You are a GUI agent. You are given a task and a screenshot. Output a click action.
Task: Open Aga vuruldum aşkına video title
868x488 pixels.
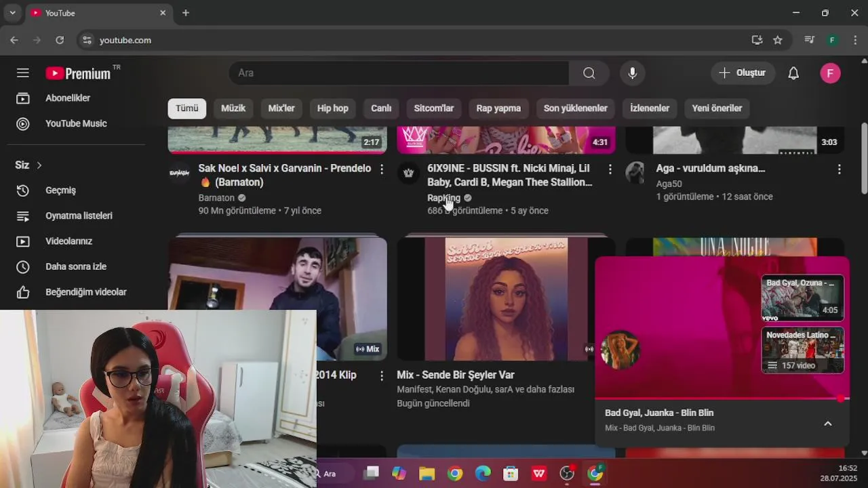coord(711,168)
